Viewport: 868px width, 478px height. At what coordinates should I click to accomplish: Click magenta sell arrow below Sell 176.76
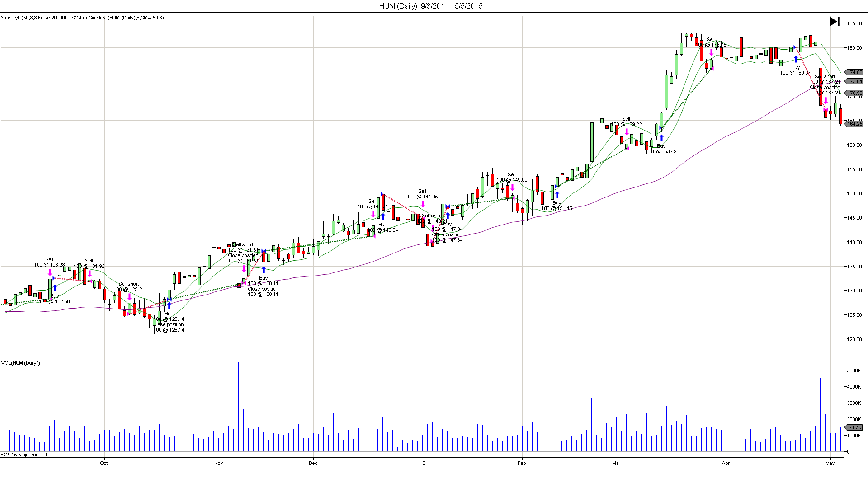point(711,52)
